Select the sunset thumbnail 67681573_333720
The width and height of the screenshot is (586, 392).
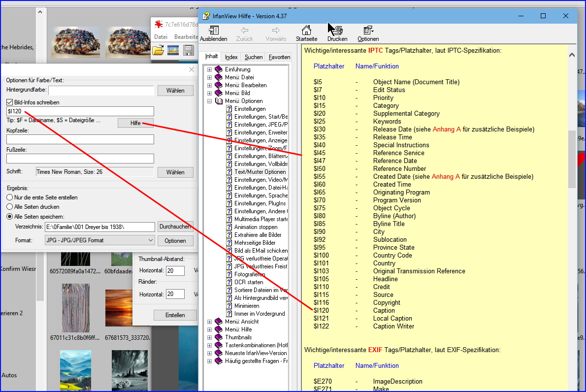pyautogui.click(x=119, y=308)
